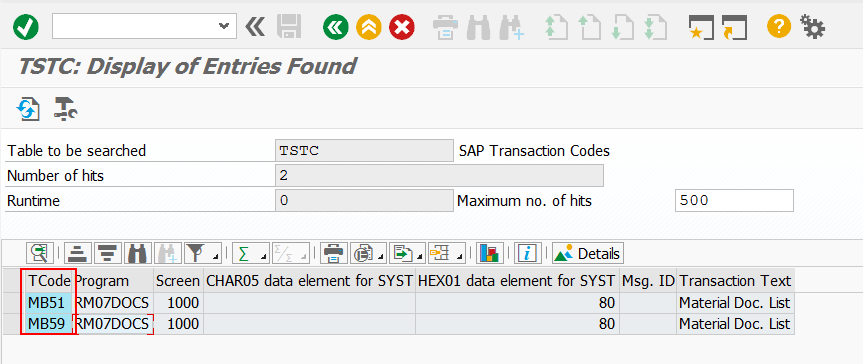Go to the Previous Page icon

589,27
